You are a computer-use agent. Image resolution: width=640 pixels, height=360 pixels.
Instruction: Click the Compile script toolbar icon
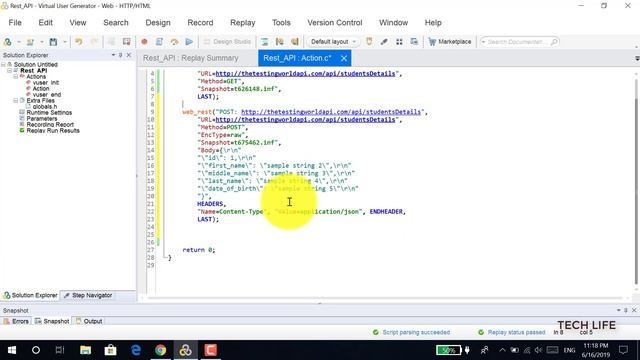click(159, 42)
